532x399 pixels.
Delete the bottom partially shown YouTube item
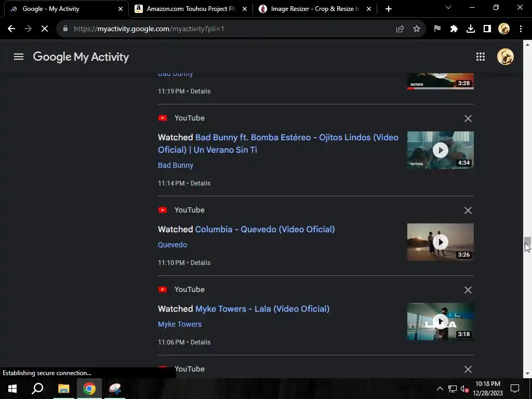(x=468, y=369)
